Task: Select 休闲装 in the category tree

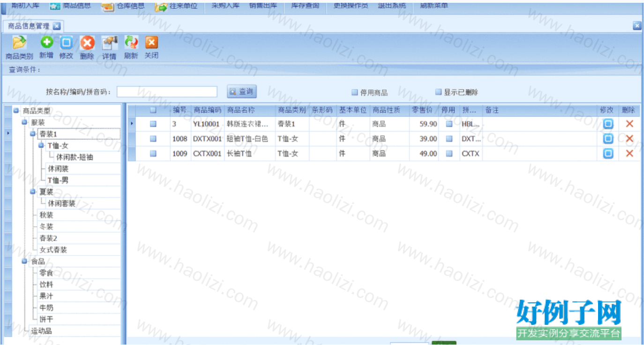Action: [x=58, y=169]
